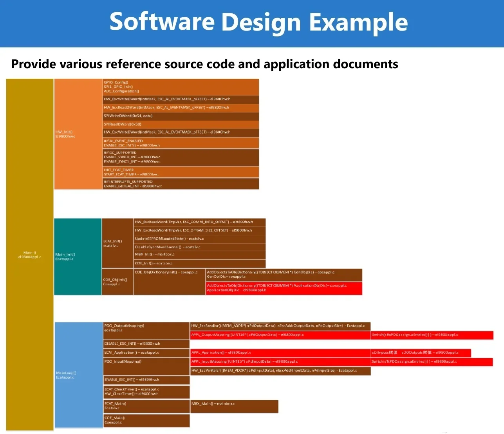Viewport: 504px width, 434px height.
Task: Select the #if DC_SUPPORTED block
Action: coord(181,157)
